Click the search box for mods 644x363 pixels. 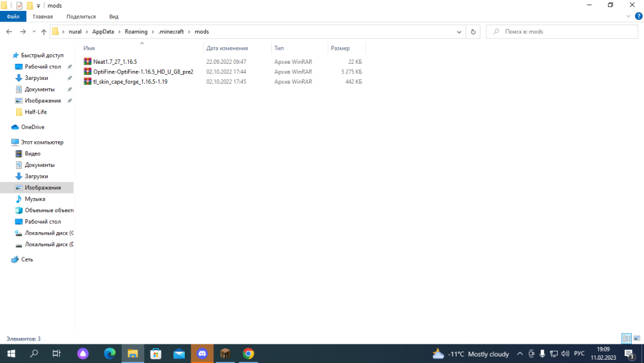pyautogui.click(x=562, y=32)
